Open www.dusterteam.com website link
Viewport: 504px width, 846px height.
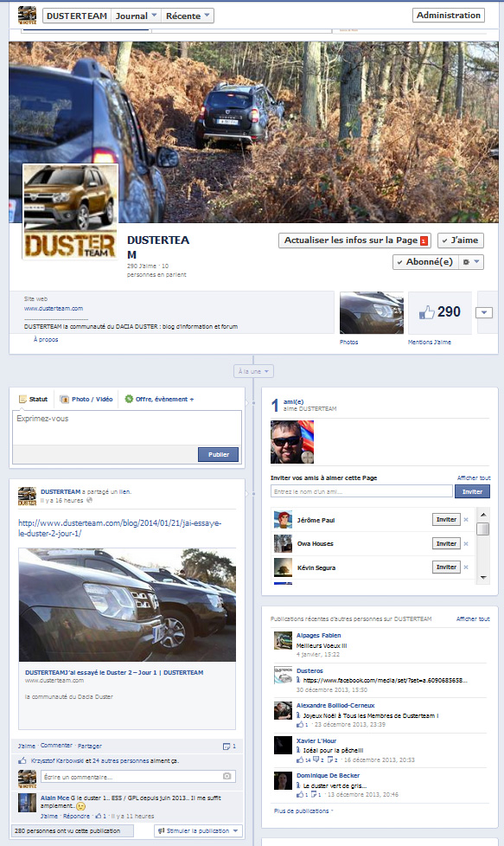pyautogui.click(x=54, y=309)
